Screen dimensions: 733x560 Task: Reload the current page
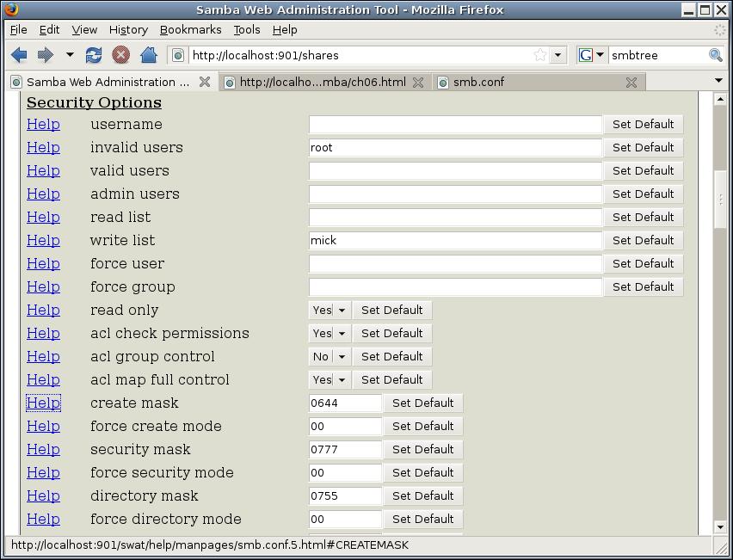pyautogui.click(x=94, y=55)
